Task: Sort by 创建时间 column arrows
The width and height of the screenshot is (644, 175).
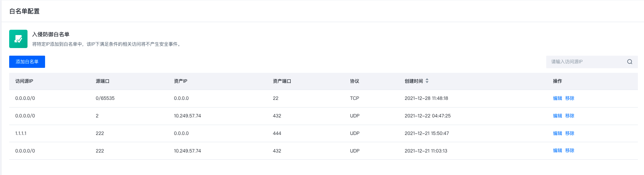Action: tap(427, 81)
